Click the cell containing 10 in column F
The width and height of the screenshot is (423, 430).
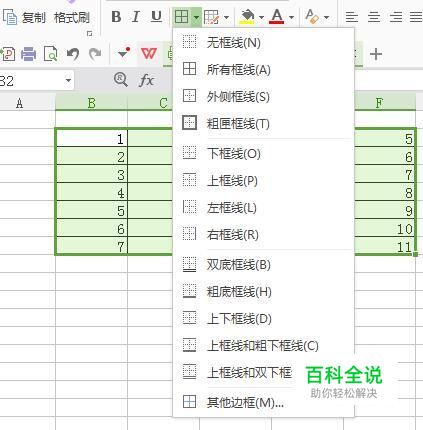coord(384,228)
